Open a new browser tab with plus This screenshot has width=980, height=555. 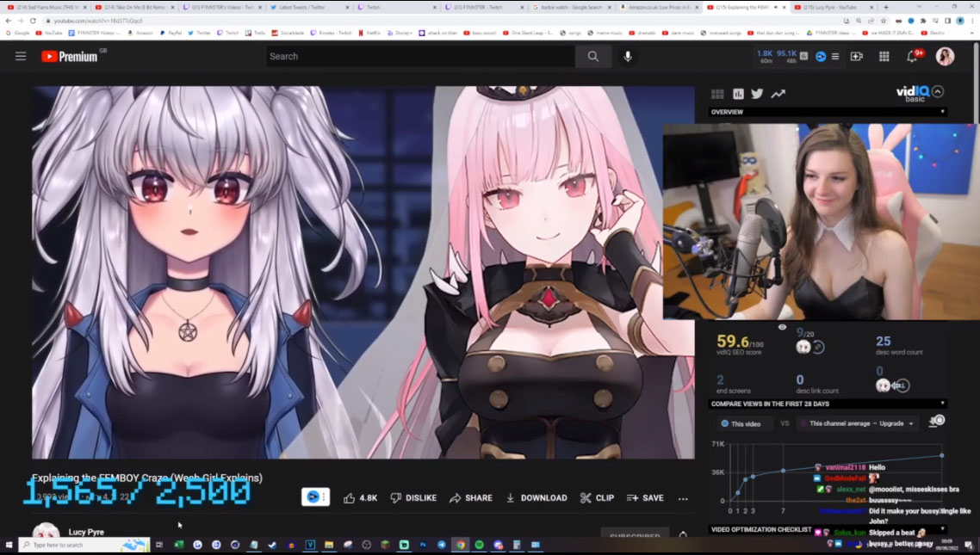[x=885, y=8]
